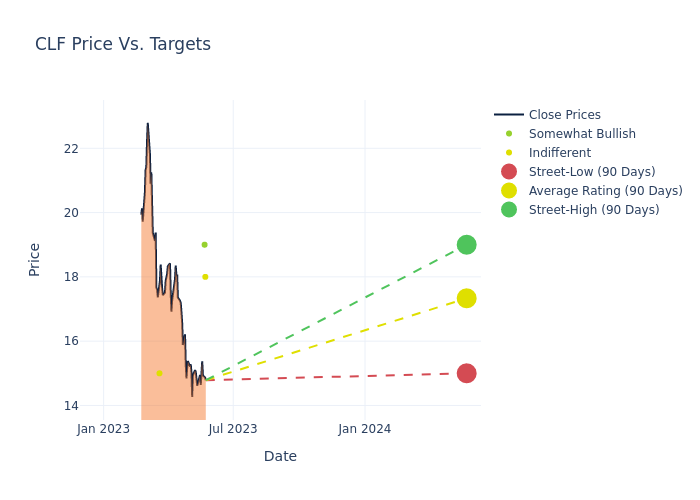
Task: Click the Jul 2023 x-axis tick label
Action: [233, 429]
